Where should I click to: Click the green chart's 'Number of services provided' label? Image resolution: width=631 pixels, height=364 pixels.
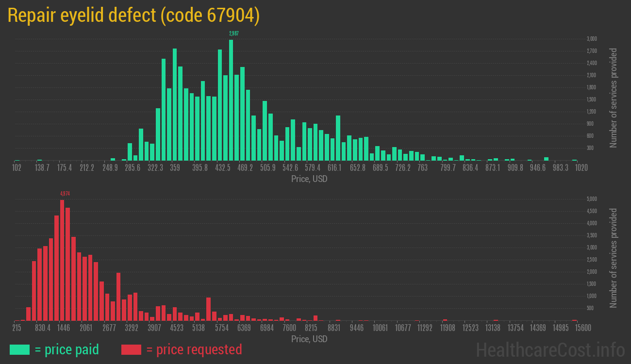tap(614, 98)
